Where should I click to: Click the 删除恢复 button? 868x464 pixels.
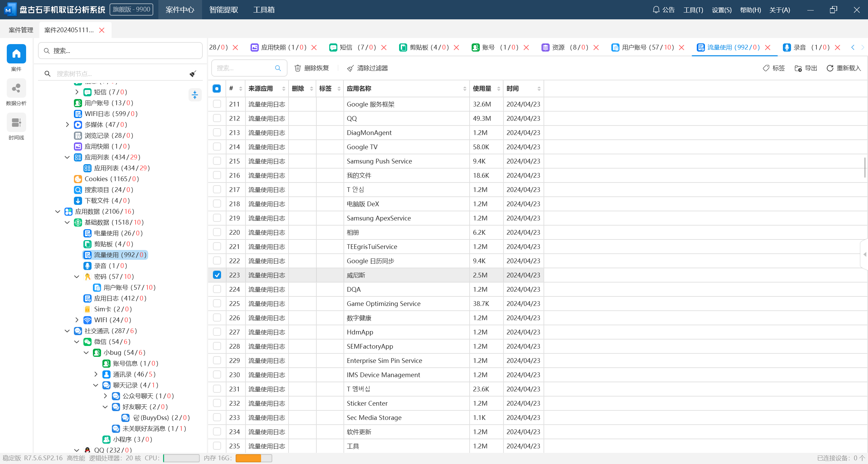point(312,68)
